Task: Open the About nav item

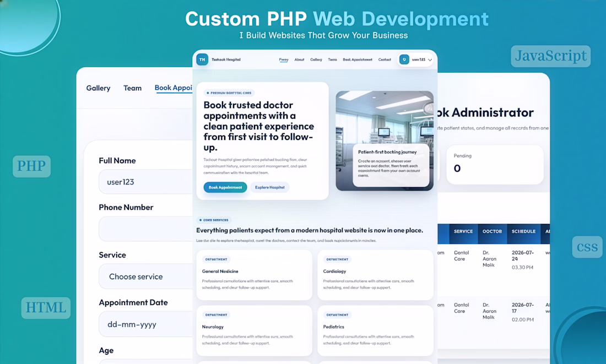Action: (299, 59)
